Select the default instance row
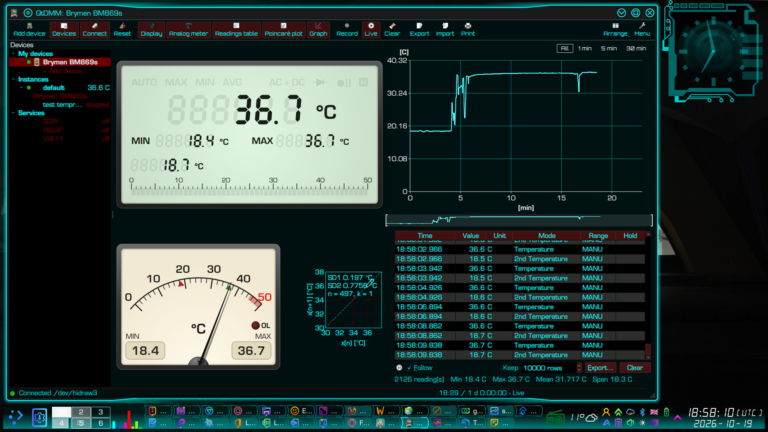This screenshot has width=768, height=432. (60, 88)
